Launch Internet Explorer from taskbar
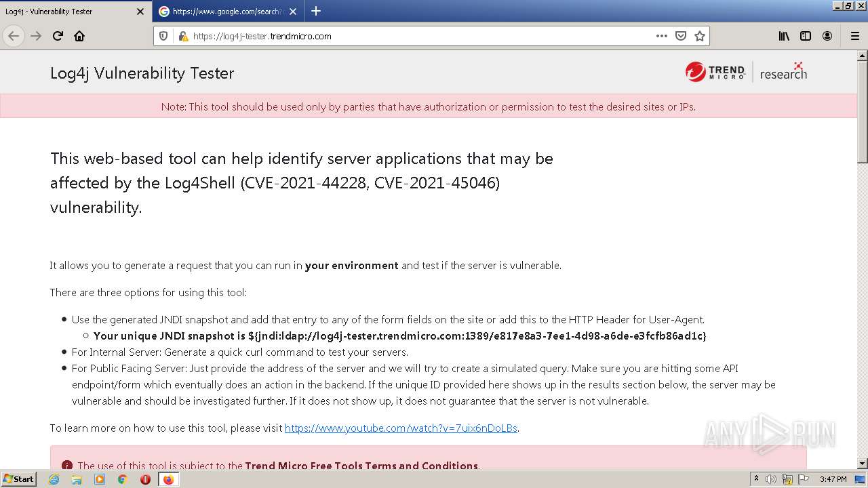The height and width of the screenshot is (488, 868). 54,479
